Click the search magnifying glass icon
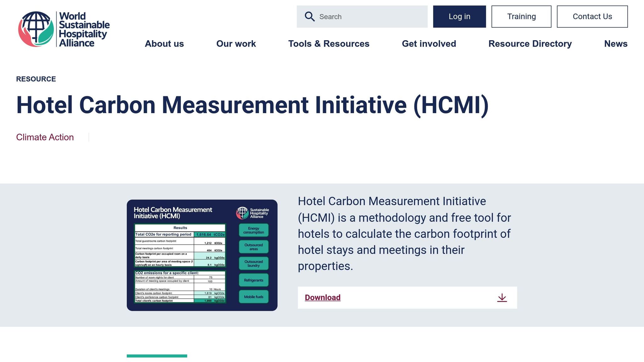Screen dimensions: 644x362 pos(310,16)
